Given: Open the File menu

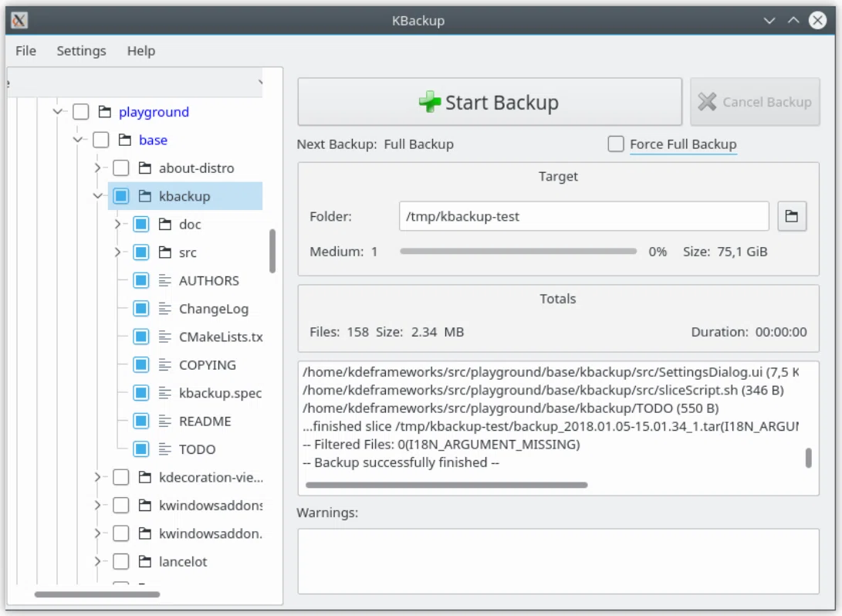Looking at the screenshot, I should point(25,51).
